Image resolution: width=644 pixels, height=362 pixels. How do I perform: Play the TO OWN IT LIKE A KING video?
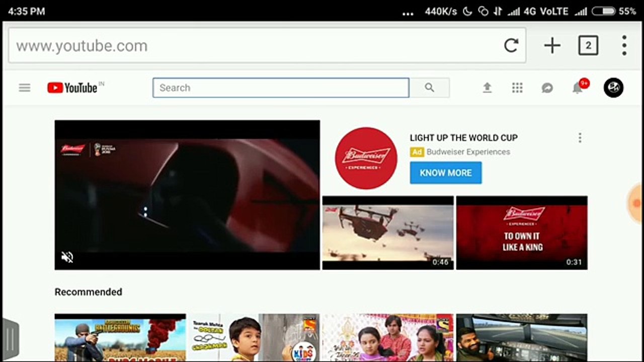click(522, 233)
